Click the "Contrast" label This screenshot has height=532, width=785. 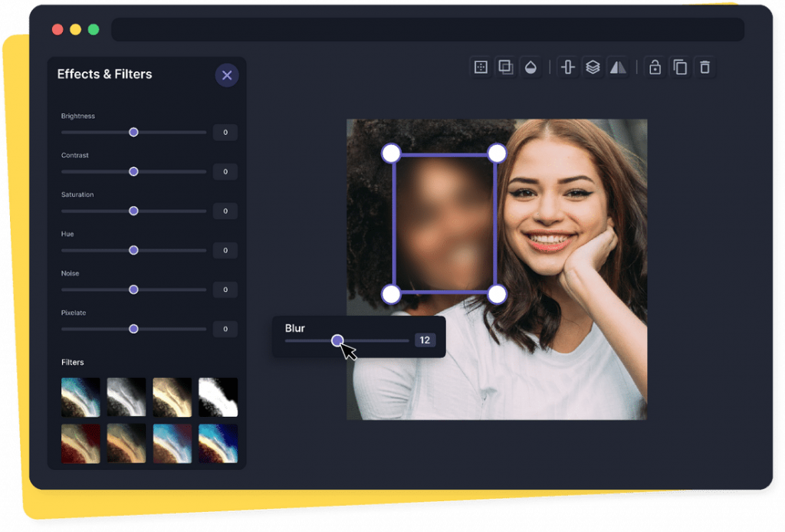pos(75,155)
